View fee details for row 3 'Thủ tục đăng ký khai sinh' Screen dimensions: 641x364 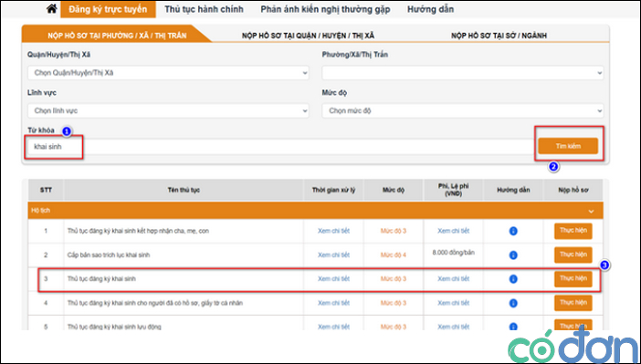tap(454, 279)
